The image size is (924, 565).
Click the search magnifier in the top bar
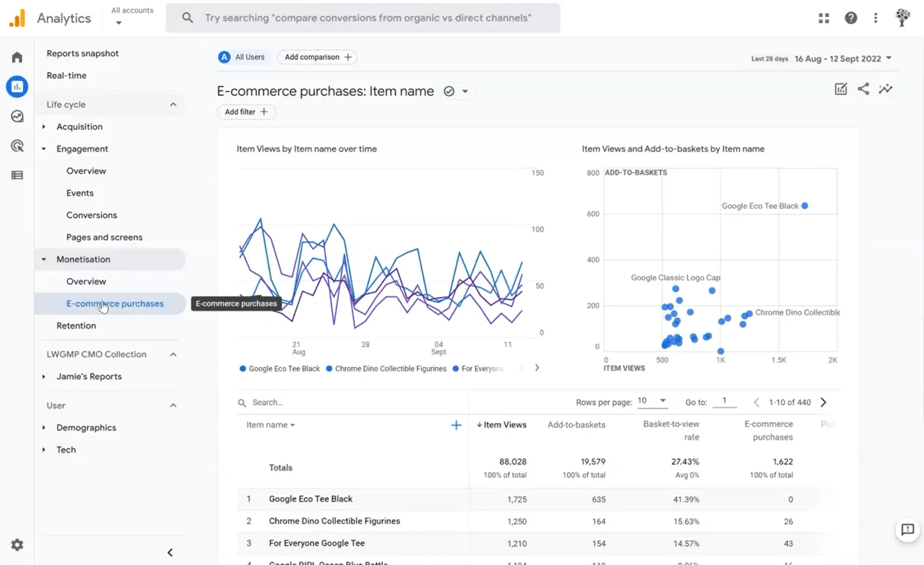click(x=187, y=18)
